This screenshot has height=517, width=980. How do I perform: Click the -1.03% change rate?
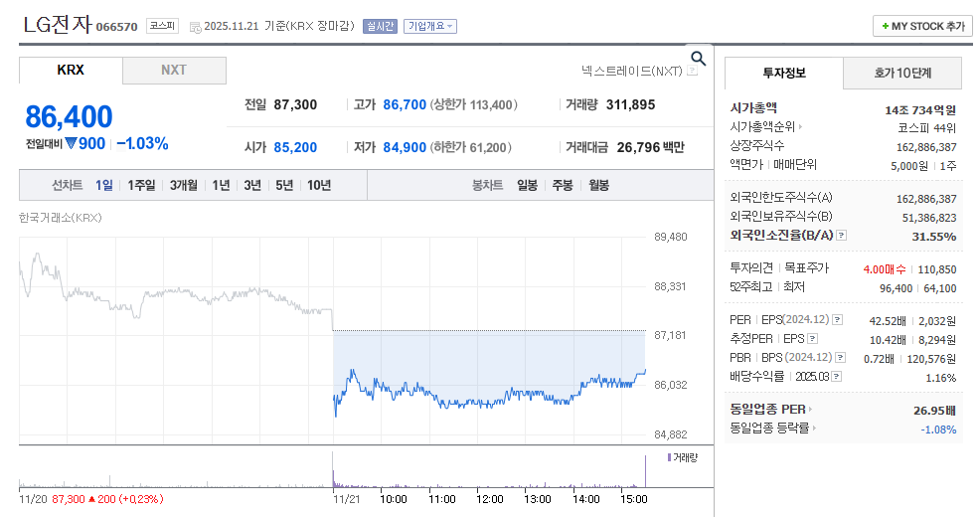(x=142, y=144)
